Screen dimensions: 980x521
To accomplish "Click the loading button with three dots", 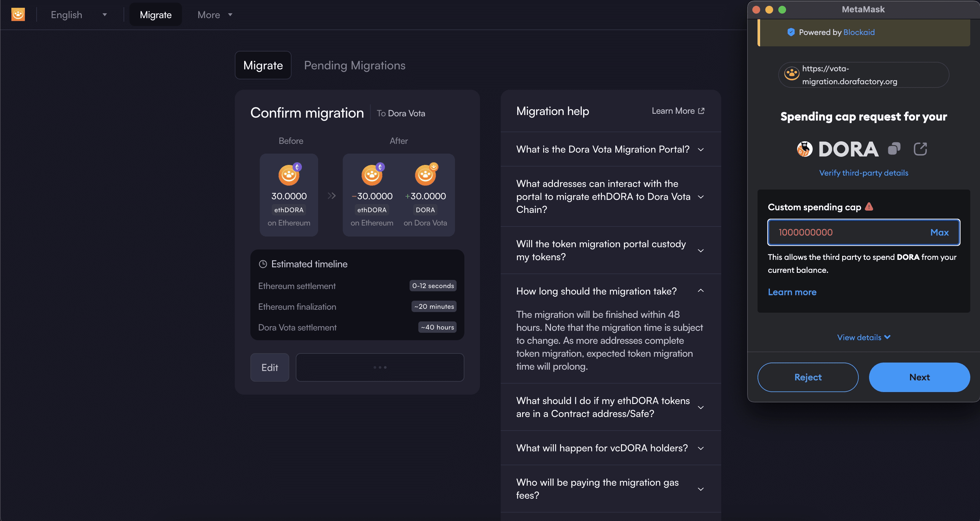I will (380, 367).
